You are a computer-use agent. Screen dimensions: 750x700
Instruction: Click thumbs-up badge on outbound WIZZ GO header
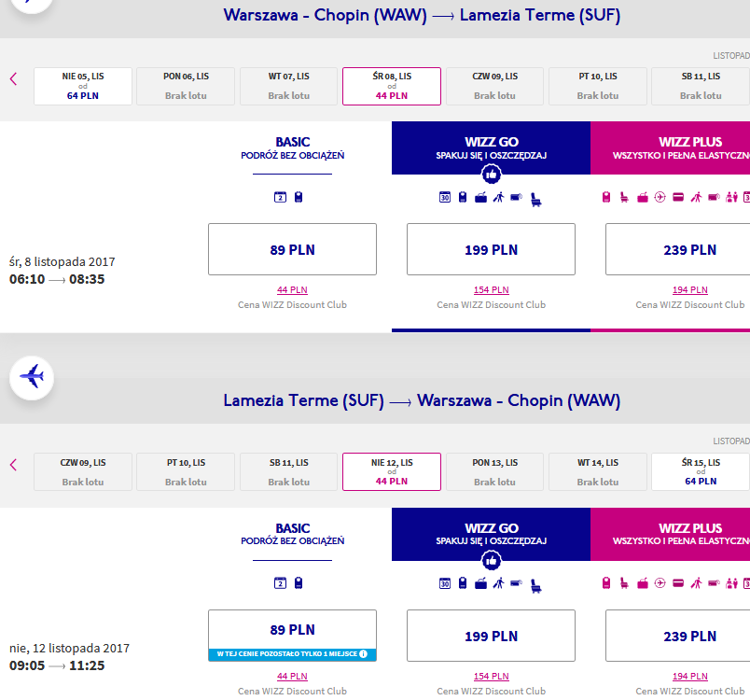click(x=492, y=175)
